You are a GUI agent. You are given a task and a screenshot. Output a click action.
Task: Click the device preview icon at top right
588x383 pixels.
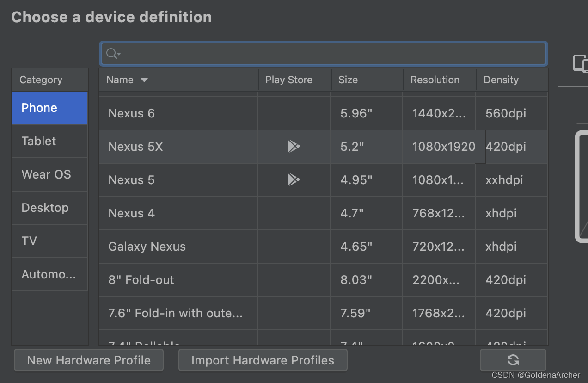point(580,63)
